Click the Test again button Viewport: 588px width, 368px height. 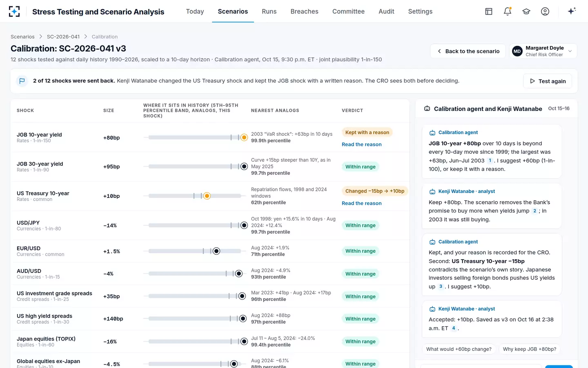[548, 81]
